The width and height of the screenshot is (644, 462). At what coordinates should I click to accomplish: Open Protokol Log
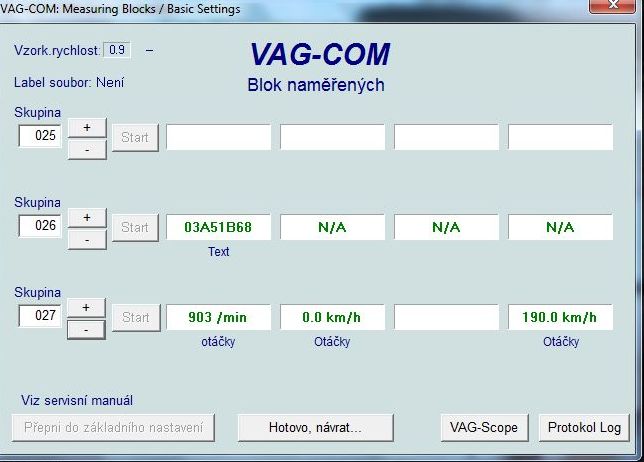coord(584,428)
